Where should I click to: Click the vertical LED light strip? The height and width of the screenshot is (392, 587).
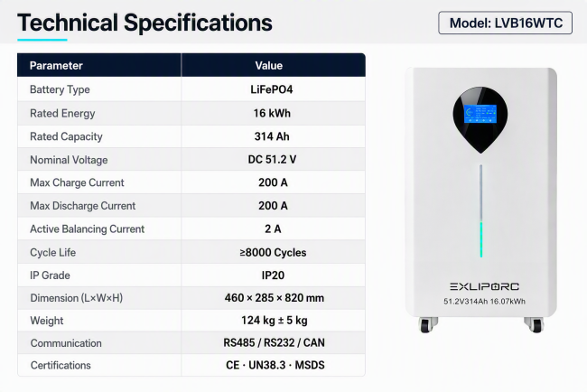481,210
